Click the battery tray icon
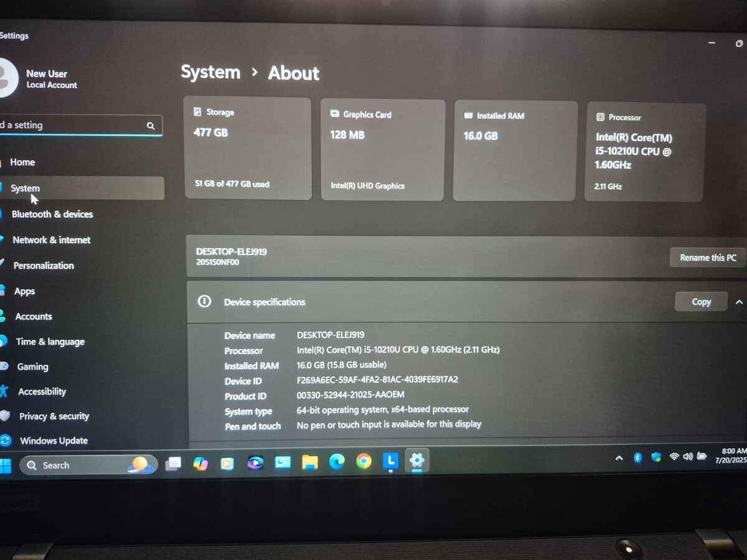The height and width of the screenshot is (560, 747). (702, 455)
